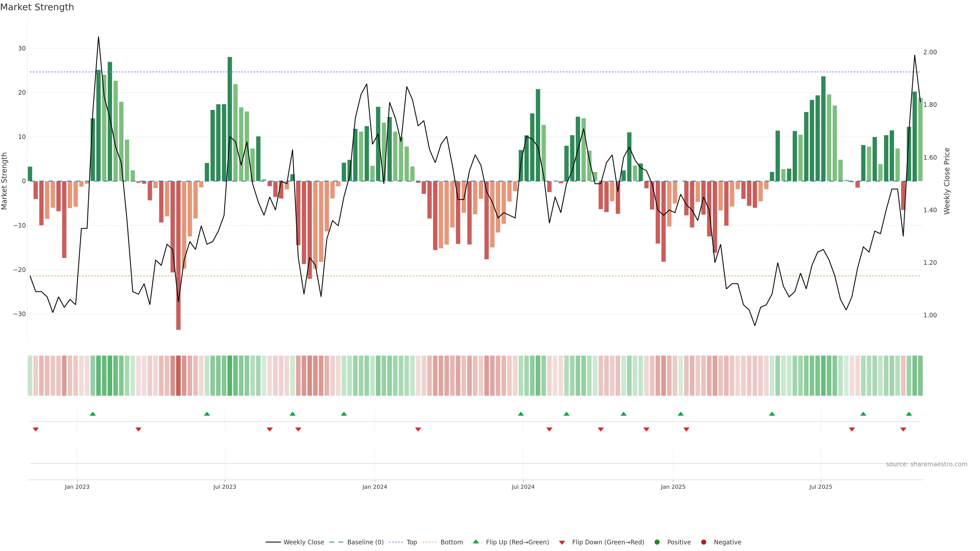Viewport: 980px width, 551px height.
Task: Toggle the Flip Down (Green→Red) legend label
Action: coord(608,542)
